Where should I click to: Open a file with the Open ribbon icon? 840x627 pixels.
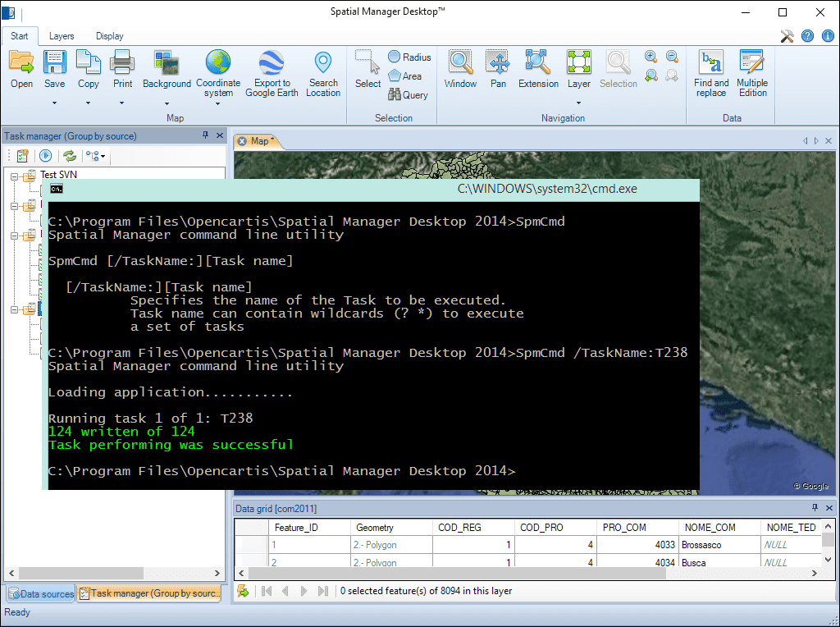(21, 62)
